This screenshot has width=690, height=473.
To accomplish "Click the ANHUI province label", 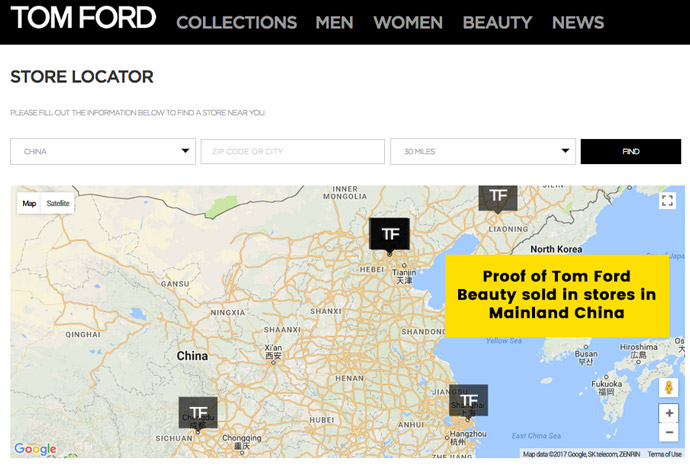I will click(411, 425).
